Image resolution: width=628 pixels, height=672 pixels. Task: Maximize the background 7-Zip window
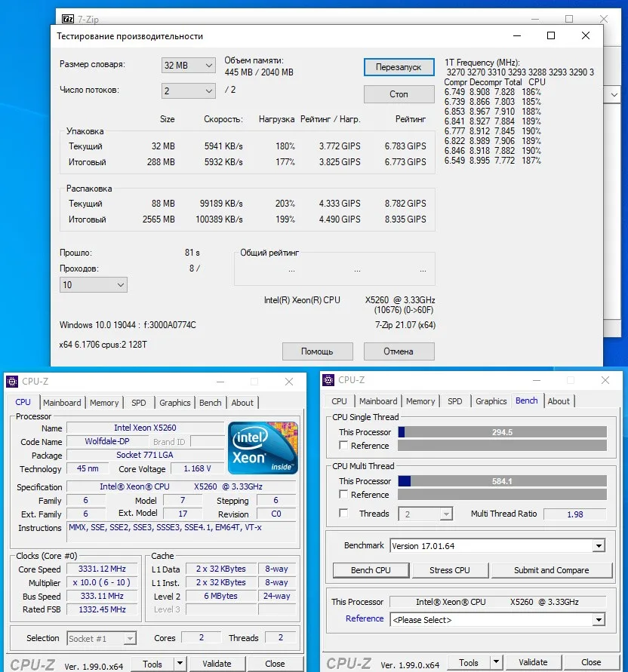coord(569,19)
